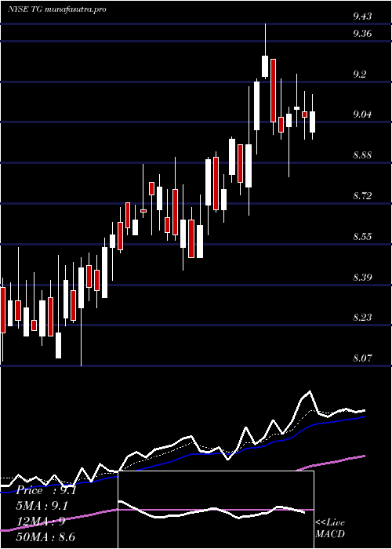Viewport: 392px width, 549px height.
Task: Click inside the MACD inset panel
Action: 216,510
